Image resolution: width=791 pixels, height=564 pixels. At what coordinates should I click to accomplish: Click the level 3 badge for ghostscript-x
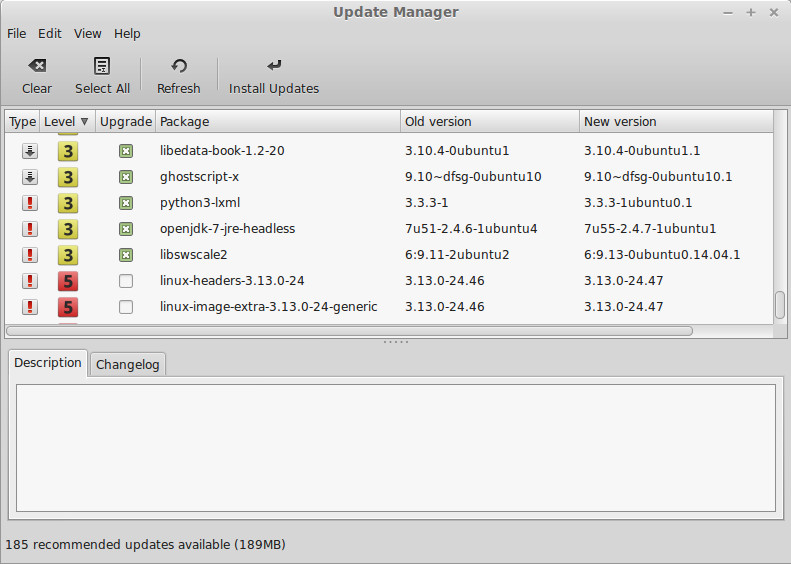(x=68, y=177)
